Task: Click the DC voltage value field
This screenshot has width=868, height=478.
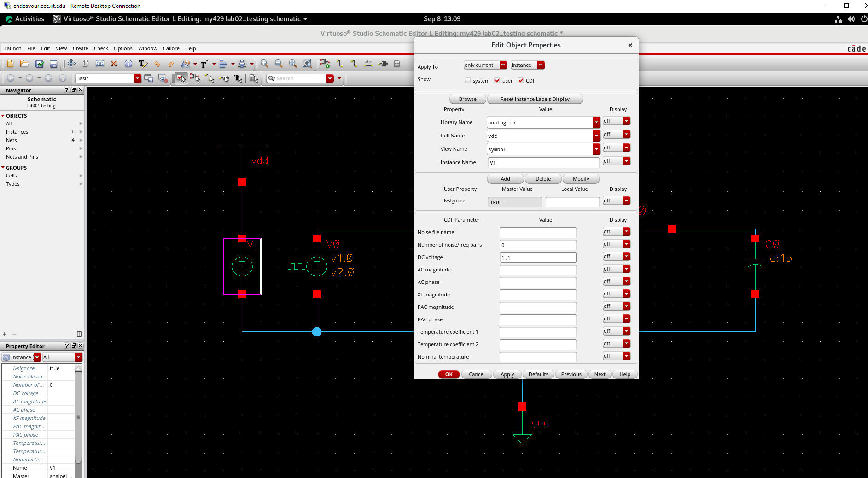Action: 538,257
